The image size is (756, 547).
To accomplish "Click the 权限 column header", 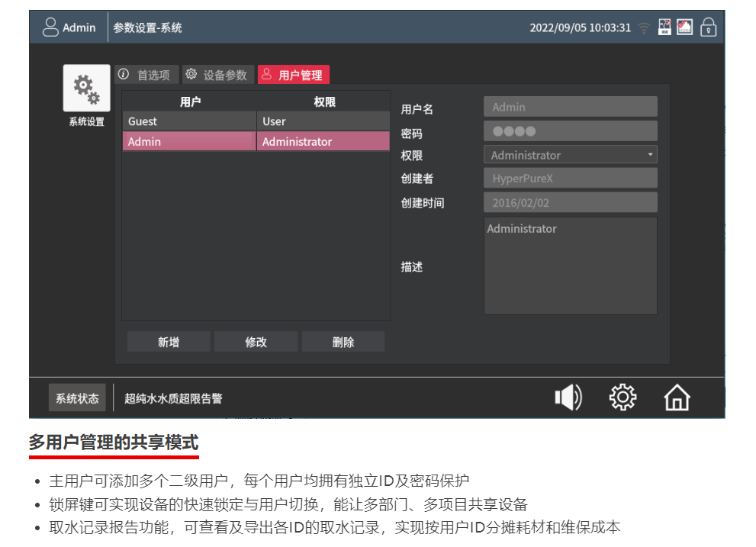I will click(324, 101).
